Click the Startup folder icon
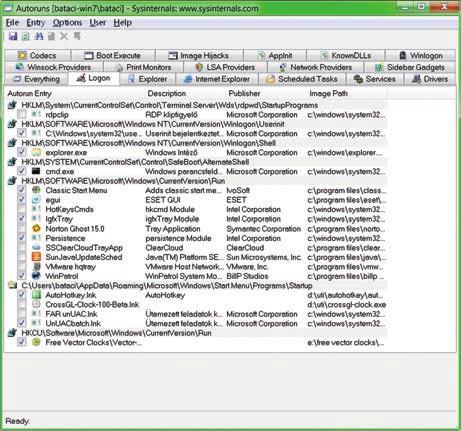Viewport: 461px width, 431px height. pyautogui.click(x=13, y=285)
